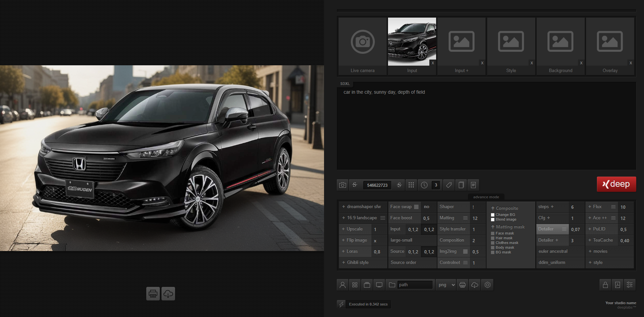The height and width of the screenshot is (317, 644).
Task: Click the seed field showing 546622723
Action: pyautogui.click(x=377, y=185)
